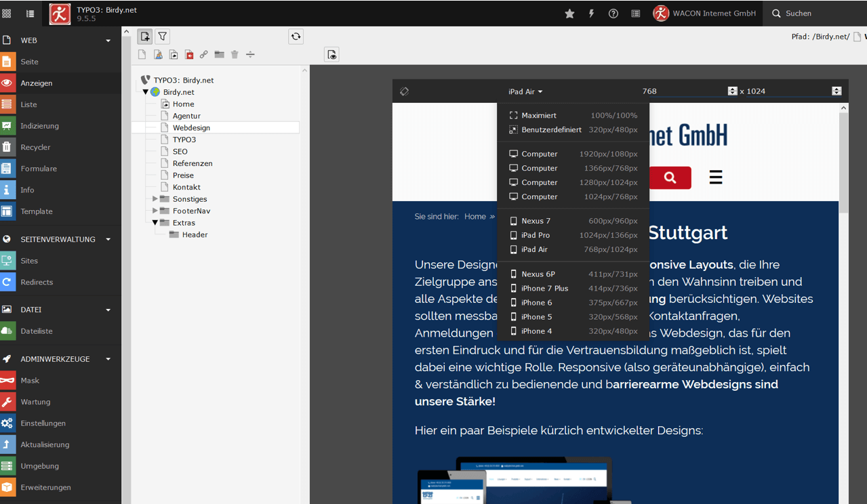Click the Home breadcrumb link

(475, 217)
